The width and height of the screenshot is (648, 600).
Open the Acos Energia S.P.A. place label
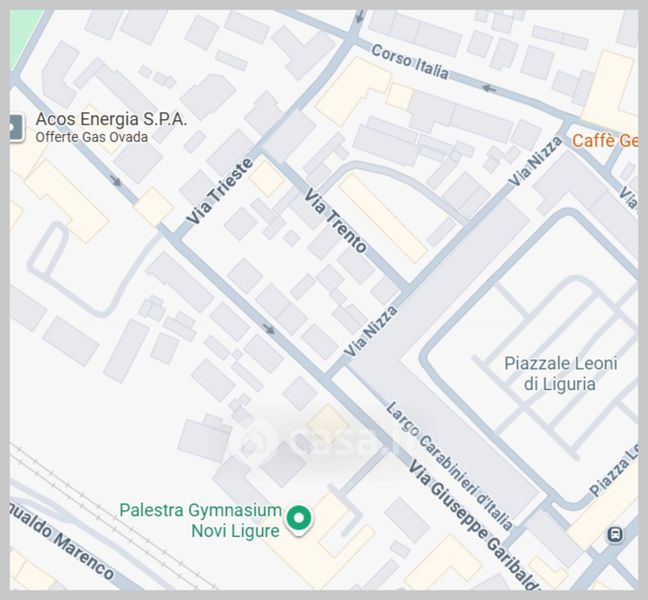(x=111, y=119)
